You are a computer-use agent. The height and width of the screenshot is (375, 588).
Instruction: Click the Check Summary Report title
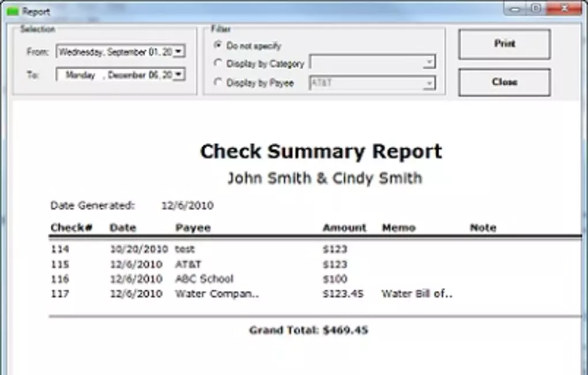coord(321,151)
